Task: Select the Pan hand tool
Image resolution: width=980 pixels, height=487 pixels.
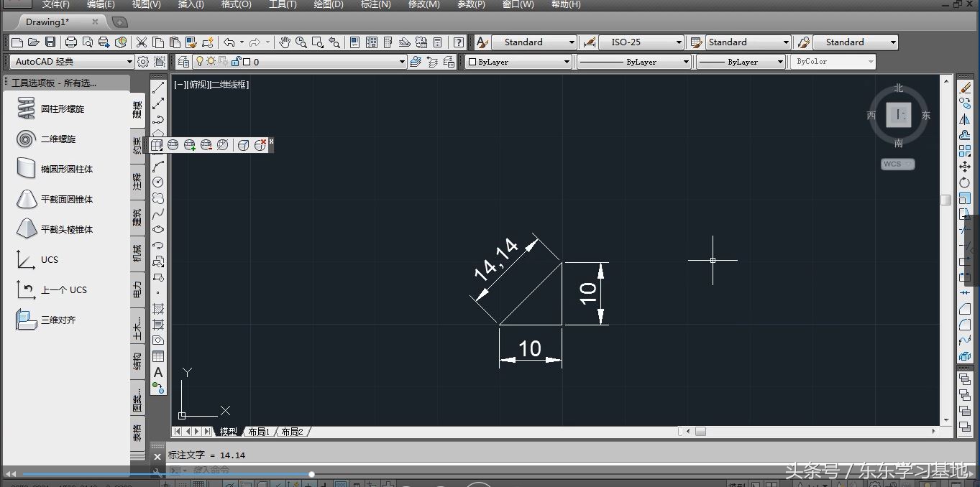Action: (285, 42)
